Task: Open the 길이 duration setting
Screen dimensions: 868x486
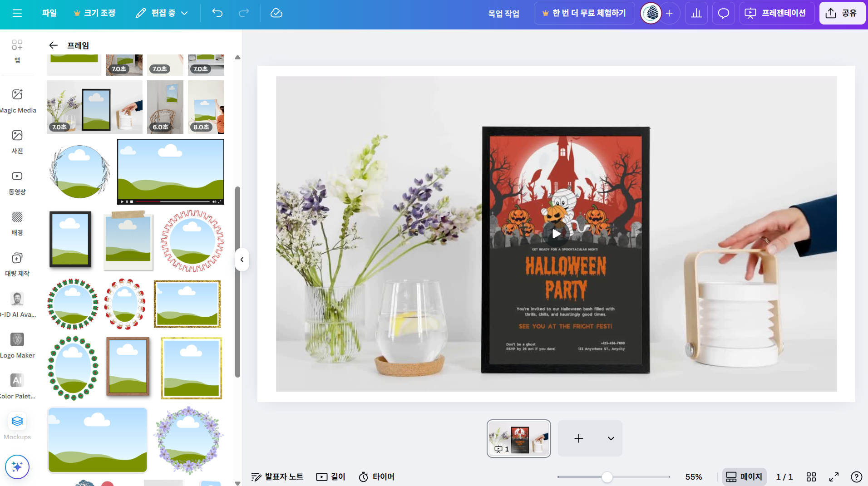Action: pyautogui.click(x=331, y=477)
